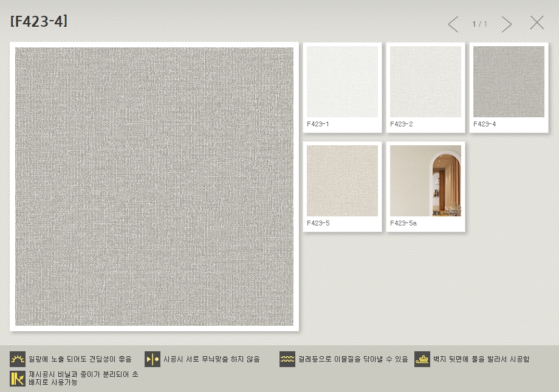Go to the previous page arrow
Screen dimensions: 559x392
[x=453, y=24]
